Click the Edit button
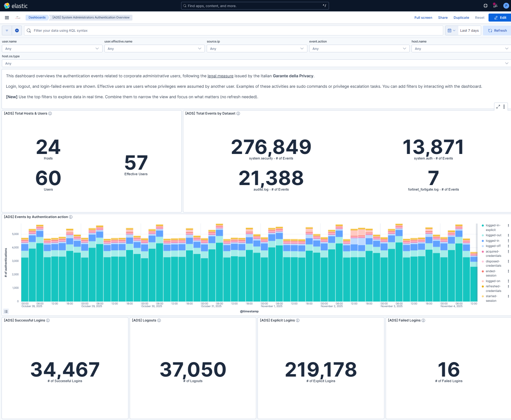 pyautogui.click(x=499, y=18)
